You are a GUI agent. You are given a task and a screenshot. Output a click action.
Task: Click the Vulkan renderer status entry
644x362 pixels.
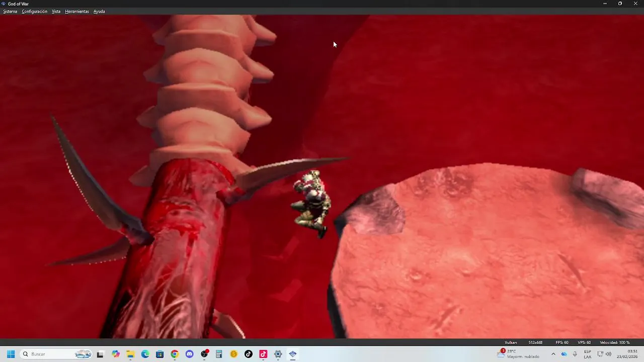511,342
